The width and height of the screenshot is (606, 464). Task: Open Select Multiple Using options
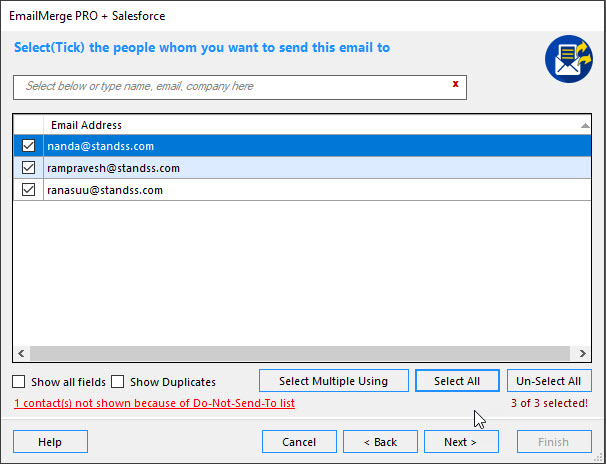pyautogui.click(x=334, y=381)
